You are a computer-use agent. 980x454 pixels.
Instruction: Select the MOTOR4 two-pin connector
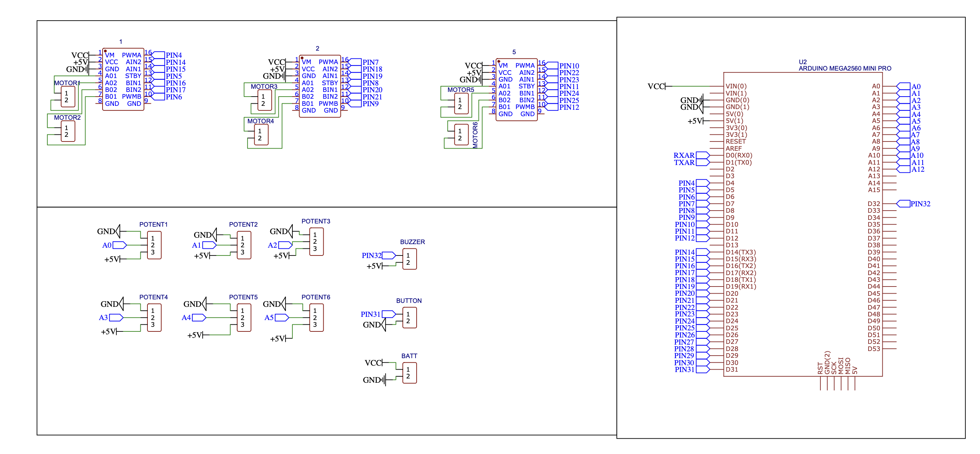(x=261, y=135)
